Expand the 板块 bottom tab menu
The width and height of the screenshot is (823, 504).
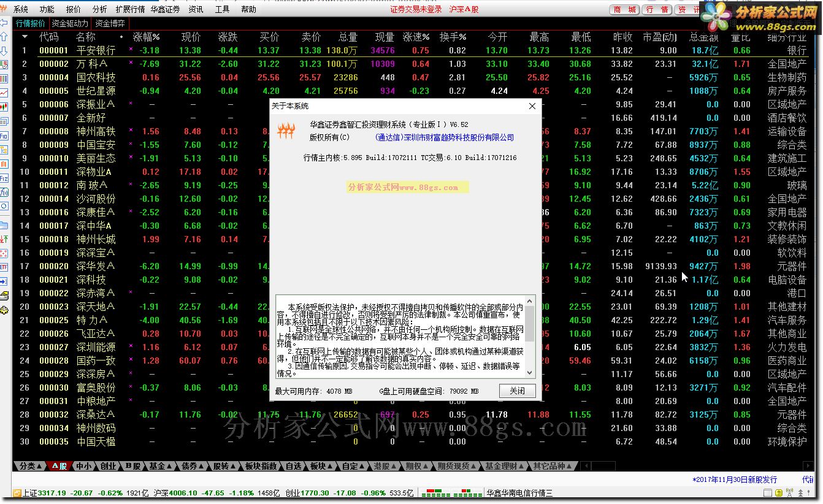tap(322, 466)
